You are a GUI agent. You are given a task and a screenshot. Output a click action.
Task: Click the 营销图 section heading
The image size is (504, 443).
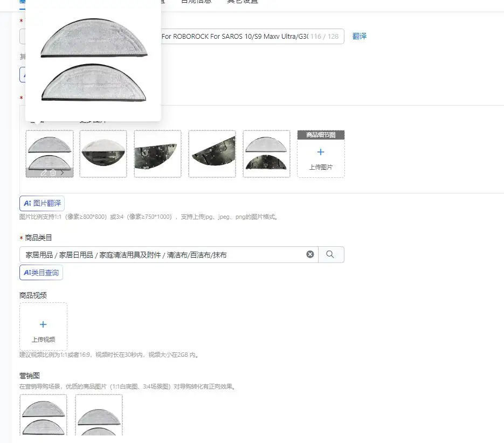pyautogui.click(x=30, y=376)
